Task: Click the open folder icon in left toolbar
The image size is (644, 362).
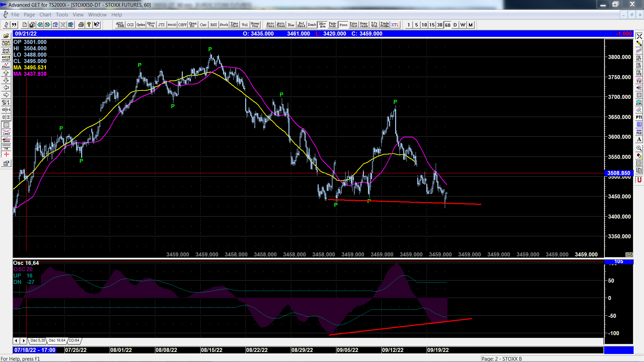Action: [6, 36]
